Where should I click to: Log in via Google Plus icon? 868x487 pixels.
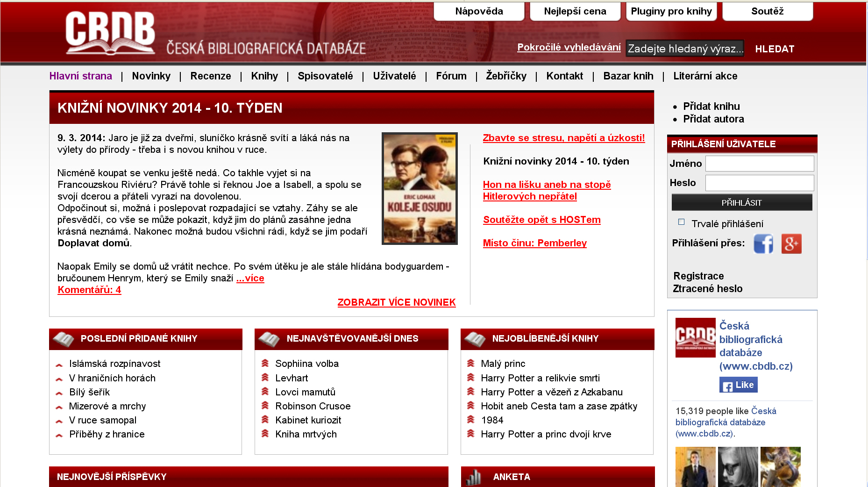[791, 243]
